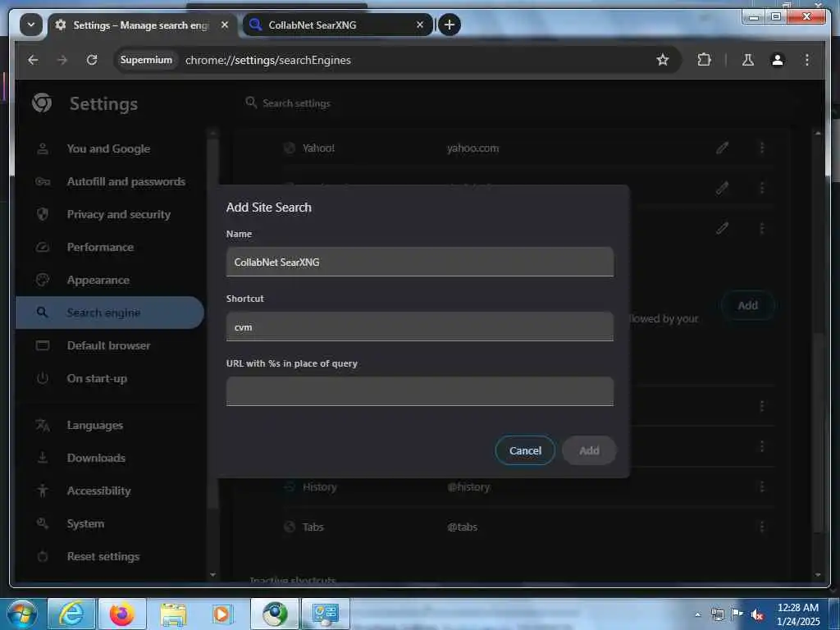
Task: Click the Shortcut field containing cvm
Action: (419, 326)
